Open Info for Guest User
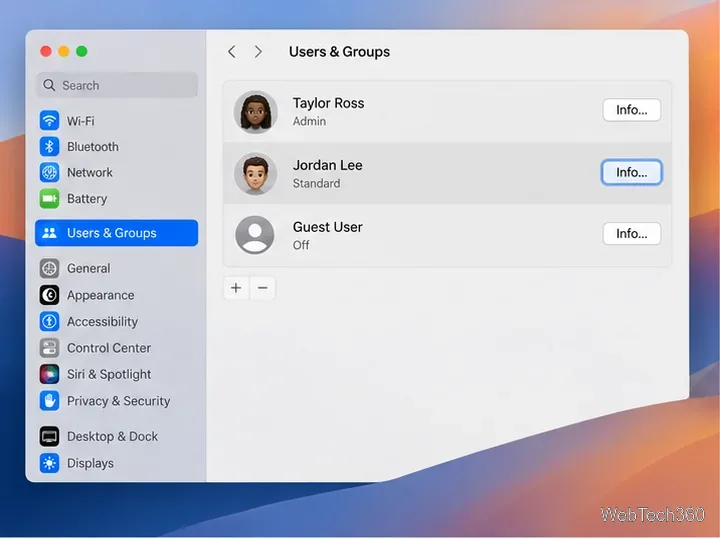The width and height of the screenshot is (720, 539). pyautogui.click(x=632, y=234)
